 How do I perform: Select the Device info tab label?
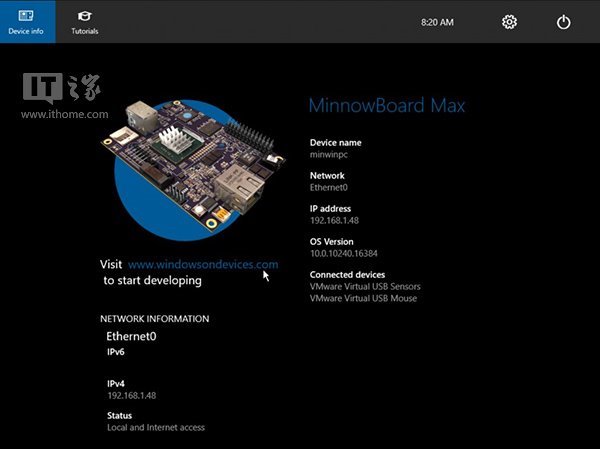pyautogui.click(x=25, y=32)
